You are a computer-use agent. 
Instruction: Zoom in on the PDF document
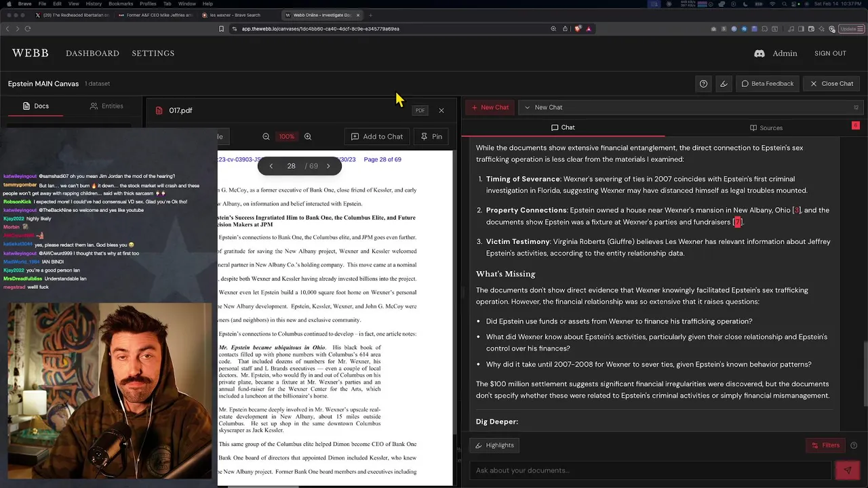308,136
